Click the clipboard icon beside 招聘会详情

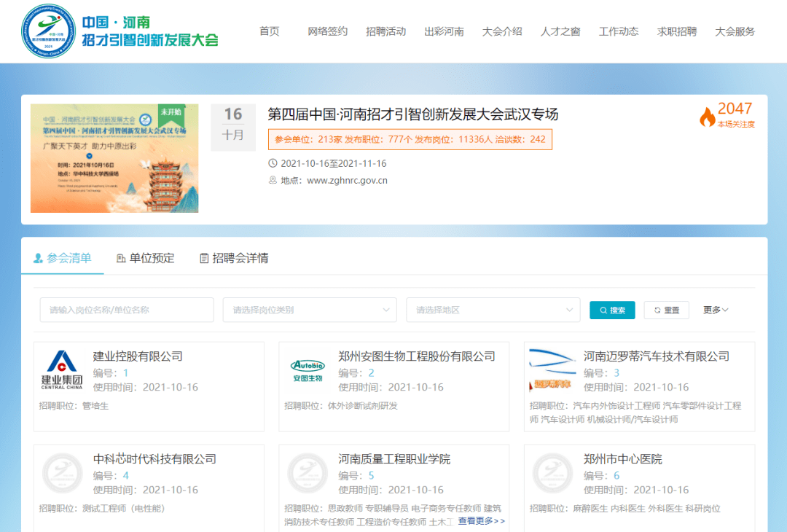pos(204,259)
